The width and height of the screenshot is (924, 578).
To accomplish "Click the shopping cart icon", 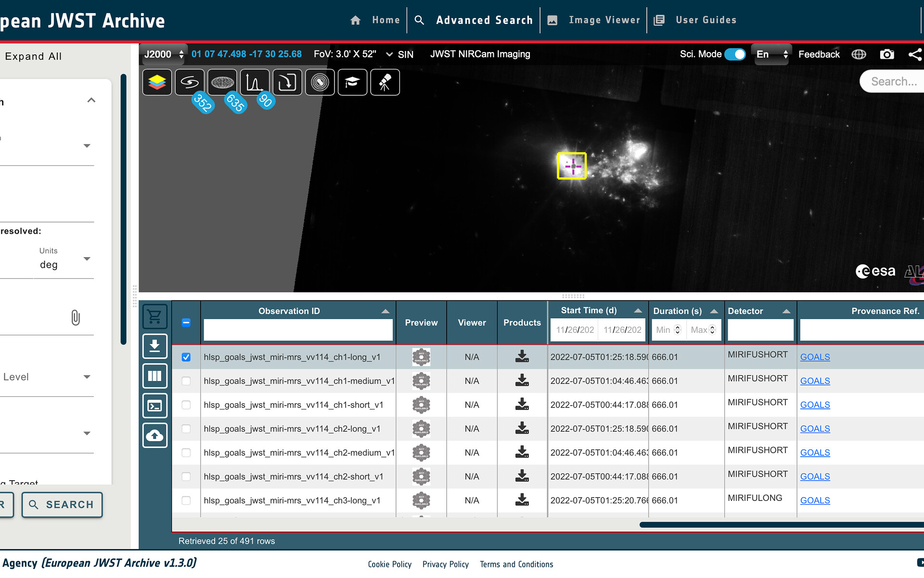I will click(x=155, y=316).
